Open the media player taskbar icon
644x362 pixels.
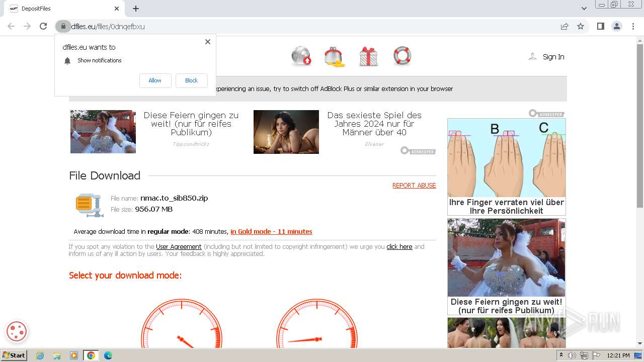pos(74,355)
